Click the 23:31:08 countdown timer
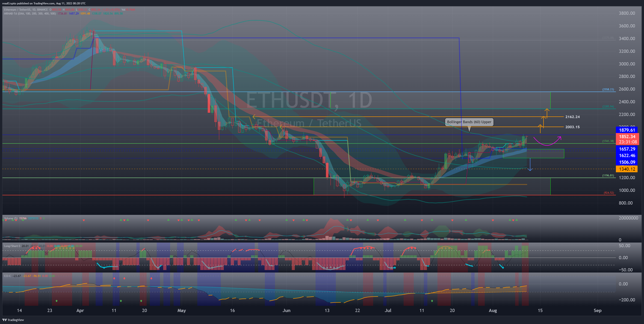 click(x=628, y=142)
